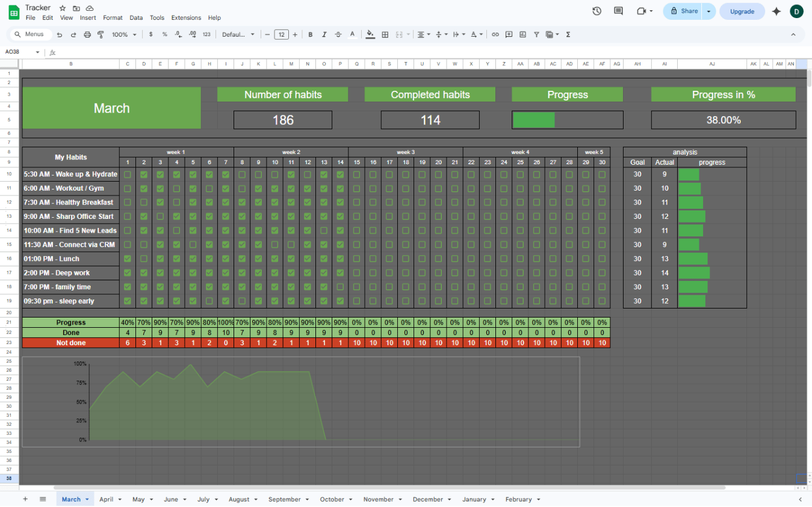This screenshot has width=812, height=507.
Task: Open the functions (sigma) menu
Action: pyautogui.click(x=568, y=35)
